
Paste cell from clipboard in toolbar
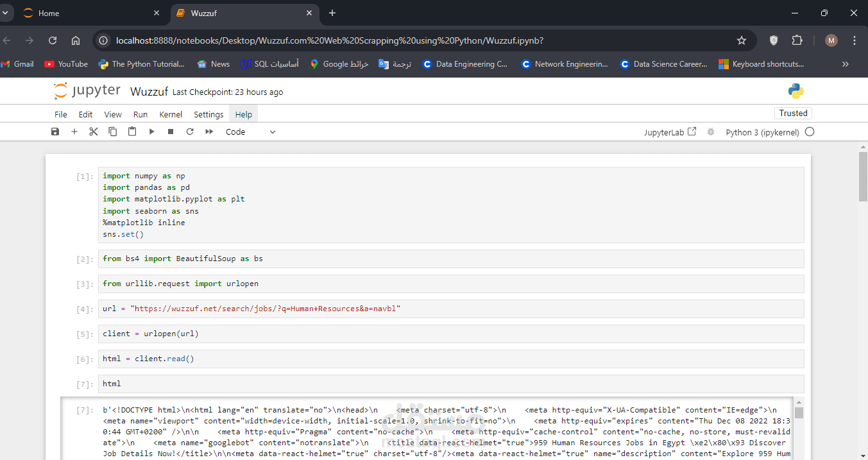(x=132, y=132)
